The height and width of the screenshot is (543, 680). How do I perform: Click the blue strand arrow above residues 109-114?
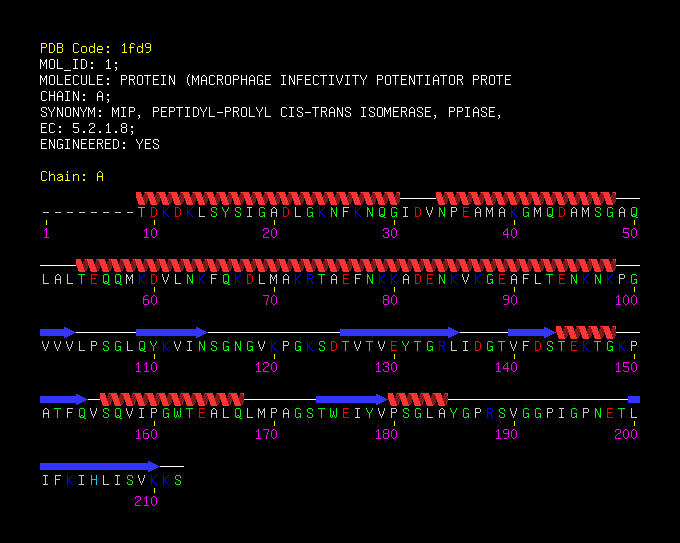tap(172, 333)
